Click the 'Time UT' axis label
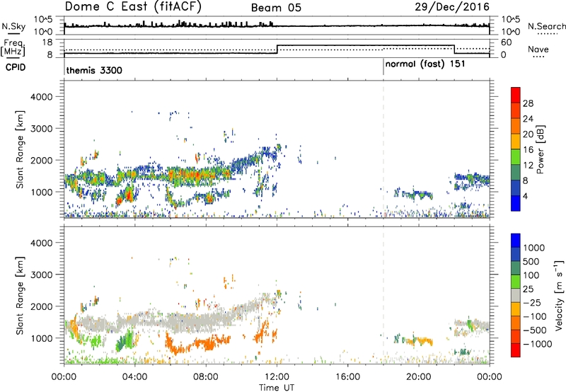Screen dimensions: 566x392 277,388
